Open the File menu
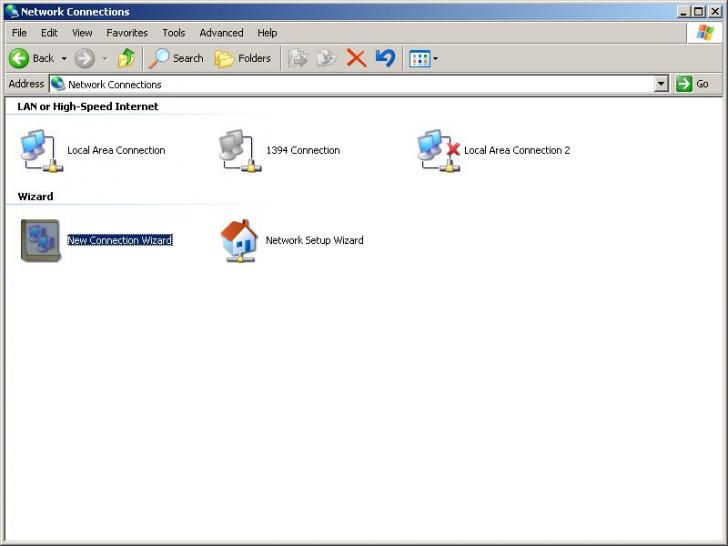728x546 pixels. (x=20, y=33)
